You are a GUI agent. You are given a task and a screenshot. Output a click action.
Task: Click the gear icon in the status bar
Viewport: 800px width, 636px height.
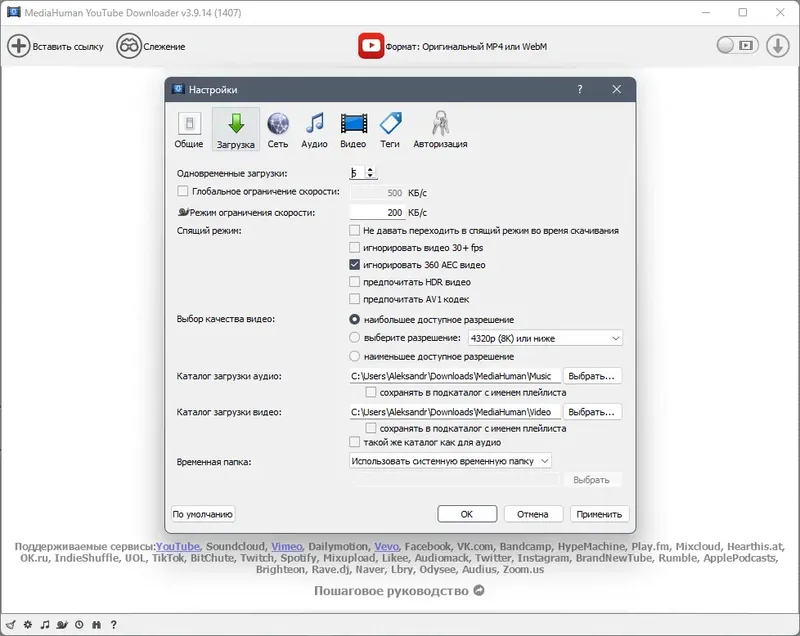pos(28,622)
